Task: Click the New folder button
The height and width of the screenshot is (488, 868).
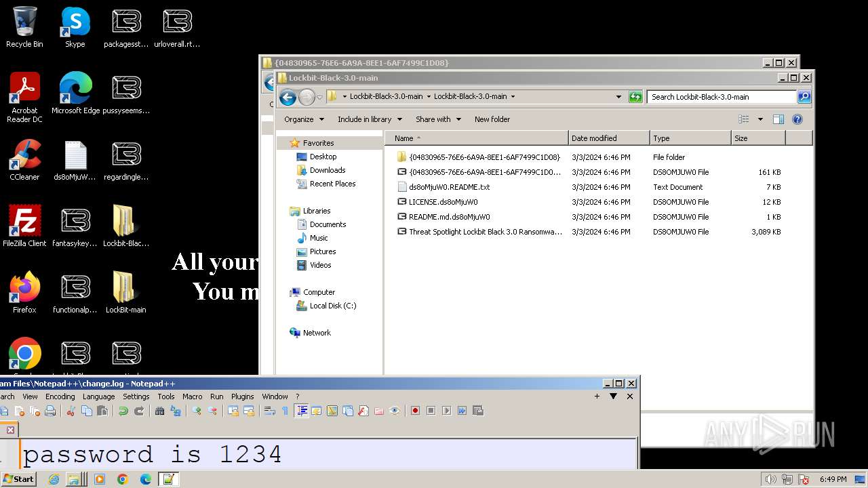Action: point(492,119)
